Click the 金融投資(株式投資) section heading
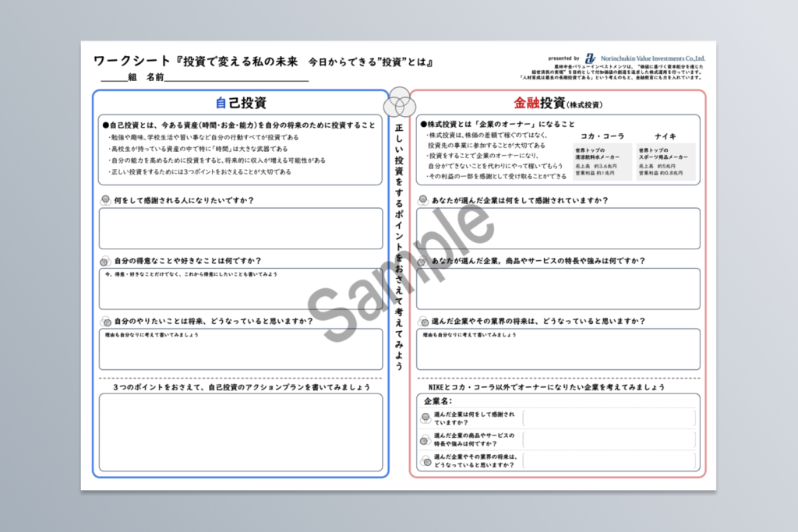798x532 pixels. click(557, 103)
